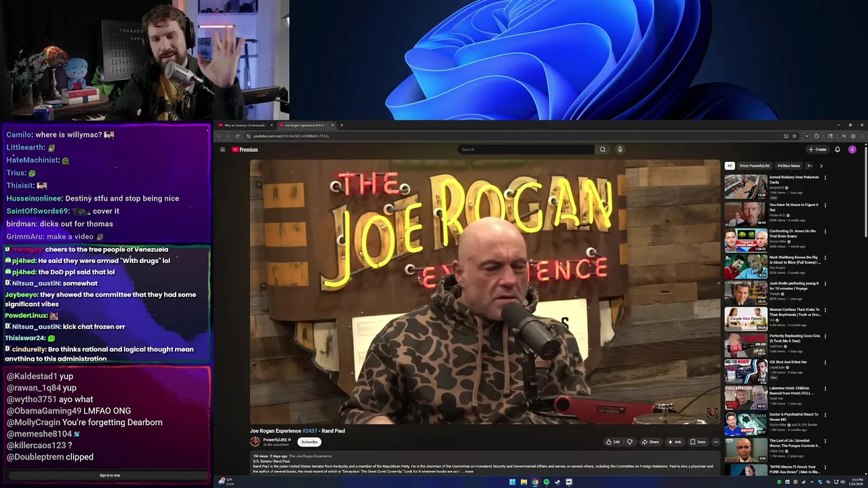Viewport: 868px width, 488px height.
Task: Close the Joe Rogan Experience browser tab
Action: click(x=332, y=125)
